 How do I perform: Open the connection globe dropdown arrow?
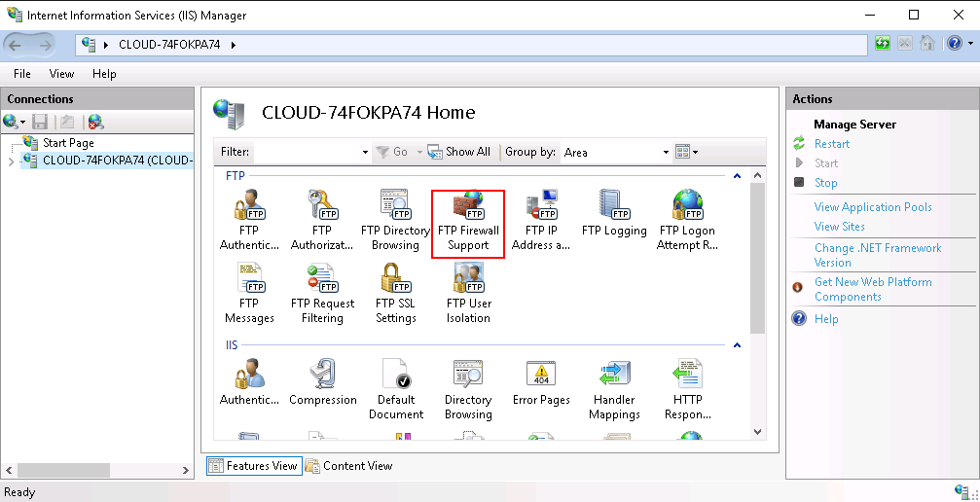click(22, 122)
